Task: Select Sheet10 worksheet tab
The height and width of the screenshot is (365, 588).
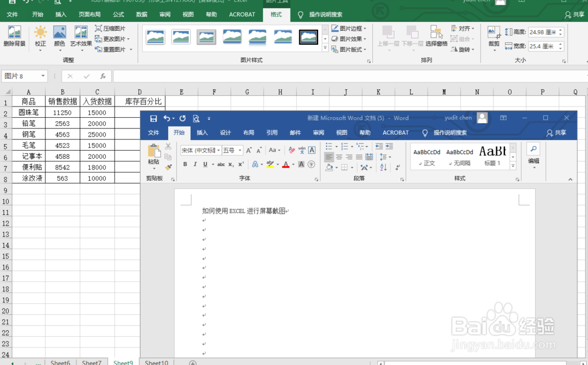Action: pos(156,363)
